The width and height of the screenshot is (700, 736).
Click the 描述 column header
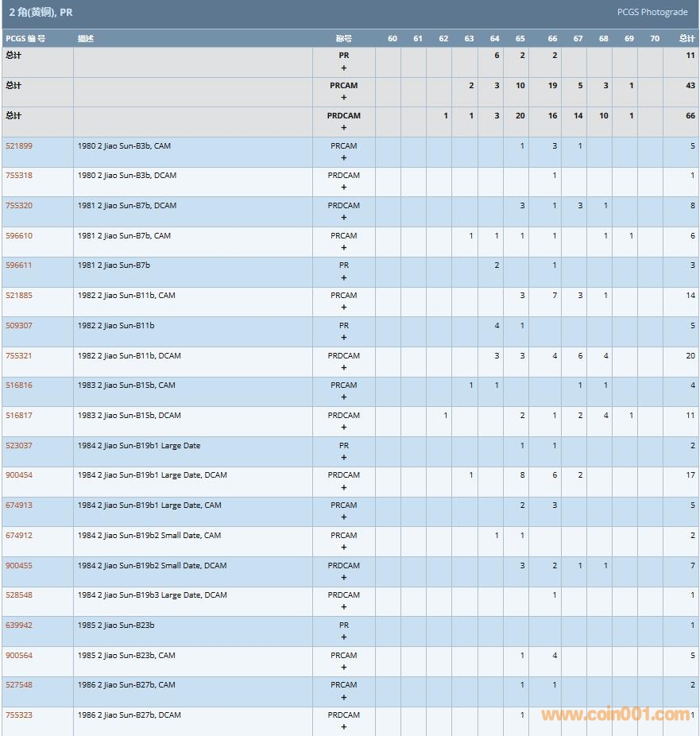tap(86, 39)
